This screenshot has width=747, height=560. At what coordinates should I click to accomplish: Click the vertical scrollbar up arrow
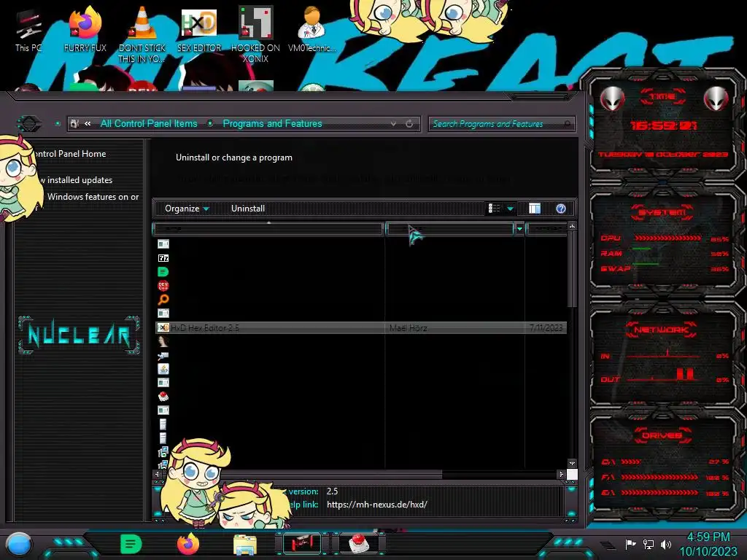tap(572, 226)
